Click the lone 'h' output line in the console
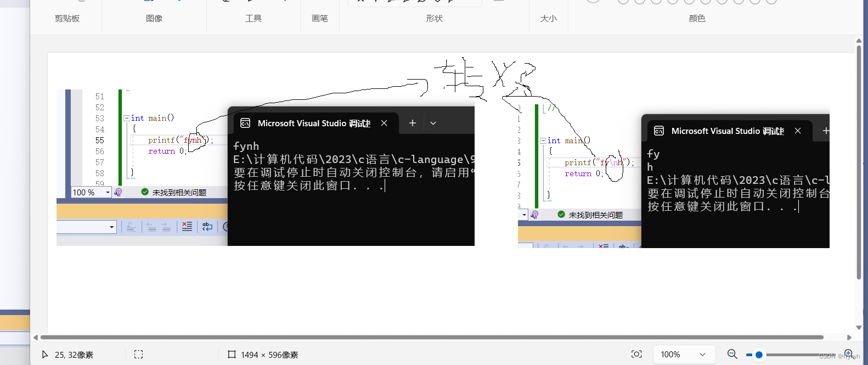Image resolution: width=868 pixels, height=365 pixels. click(x=650, y=167)
